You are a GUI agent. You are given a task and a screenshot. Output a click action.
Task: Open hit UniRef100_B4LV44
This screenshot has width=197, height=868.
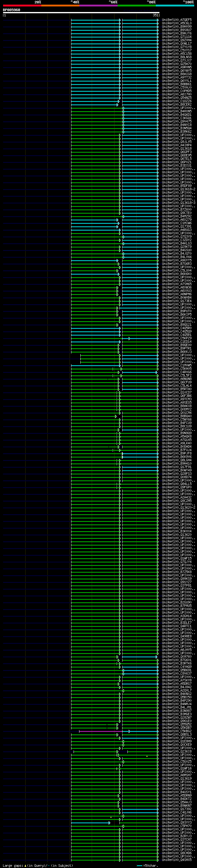(177, 257)
